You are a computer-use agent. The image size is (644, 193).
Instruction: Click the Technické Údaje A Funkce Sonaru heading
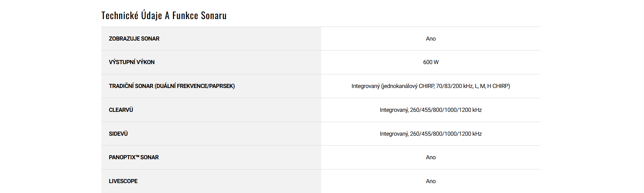pyautogui.click(x=164, y=16)
